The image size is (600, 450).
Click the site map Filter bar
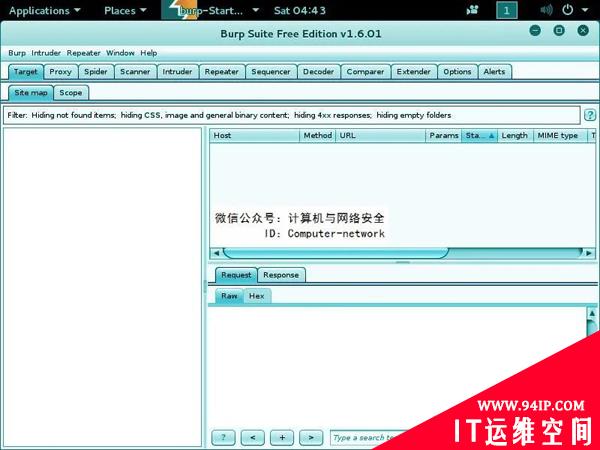coord(291,115)
